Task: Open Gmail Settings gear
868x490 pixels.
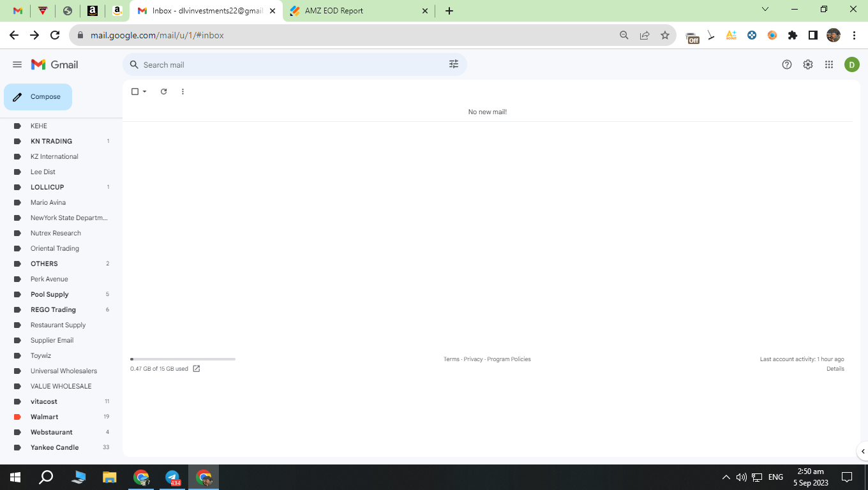Action: (x=808, y=64)
